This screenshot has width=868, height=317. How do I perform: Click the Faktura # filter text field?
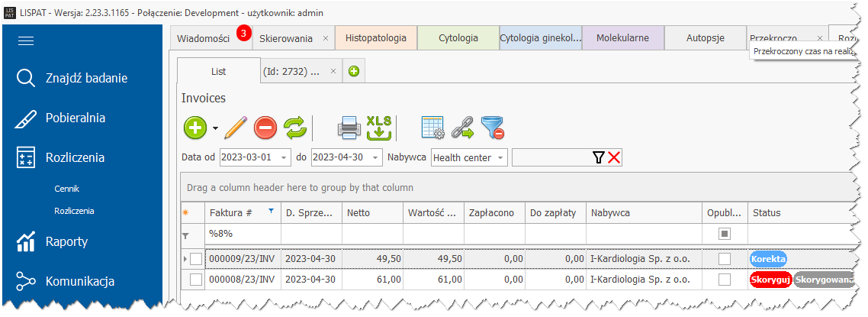(x=243, y=233)
